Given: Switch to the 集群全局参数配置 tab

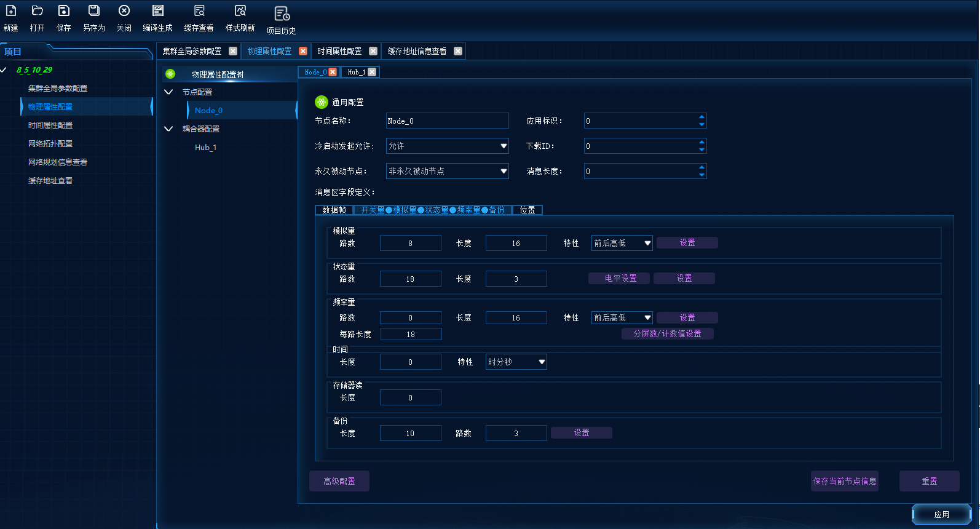Looking at the screenshot, I should 192,51.
